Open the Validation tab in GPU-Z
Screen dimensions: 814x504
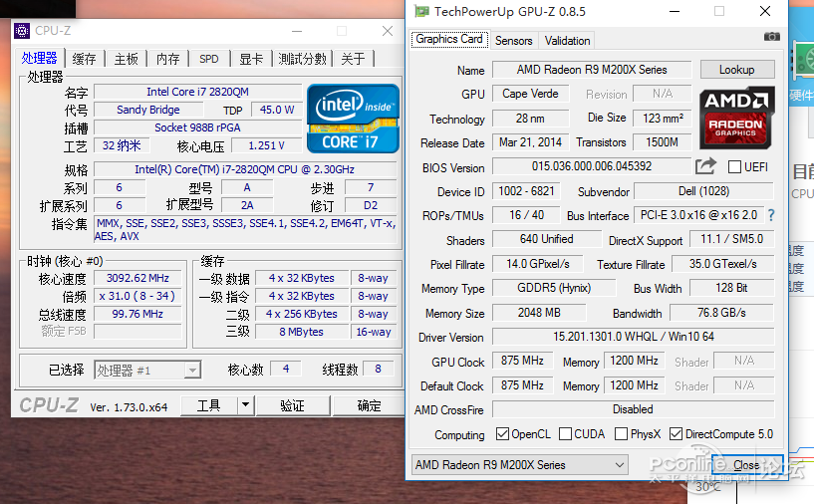pyautogui.click(x=567, y=41)
